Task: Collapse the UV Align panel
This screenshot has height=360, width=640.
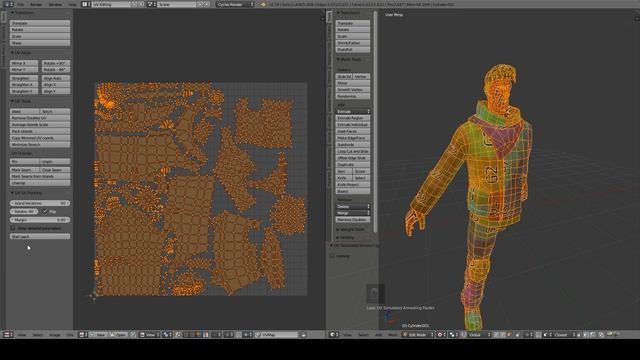Action: pos(21,53)
